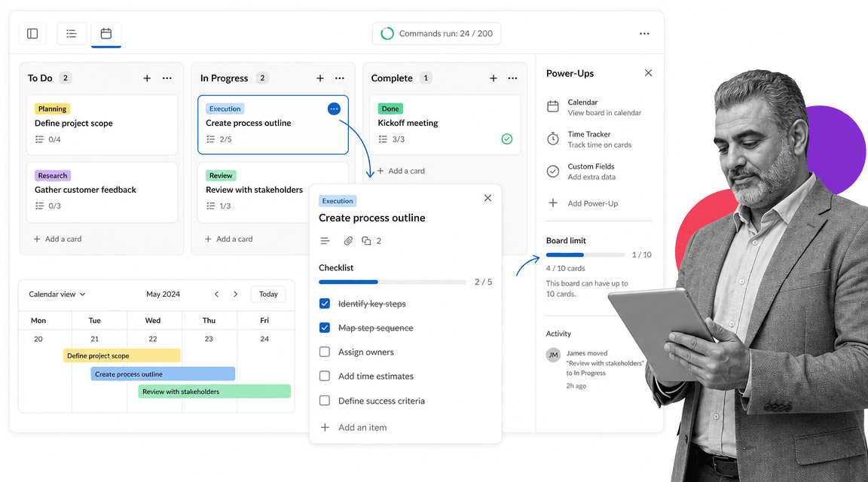Open the Kickoff meeting card
868x482 pixels.
445,124
